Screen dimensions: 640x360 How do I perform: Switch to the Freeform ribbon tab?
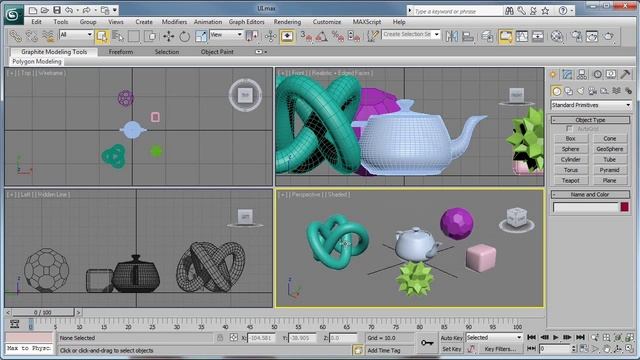pos(121,52)
